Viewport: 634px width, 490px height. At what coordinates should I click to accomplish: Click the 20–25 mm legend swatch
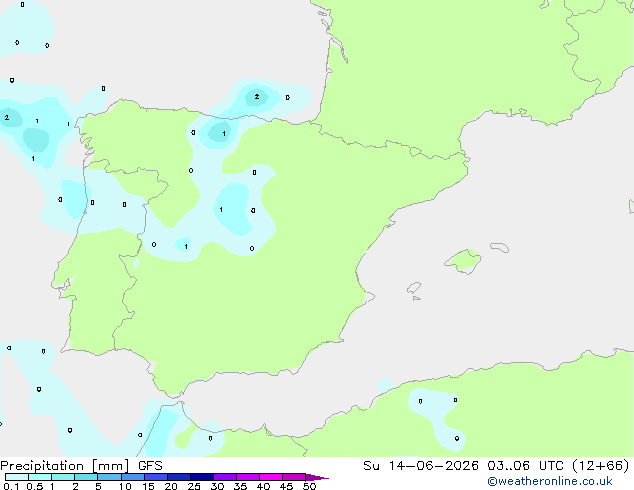click(x=179, y=477)
